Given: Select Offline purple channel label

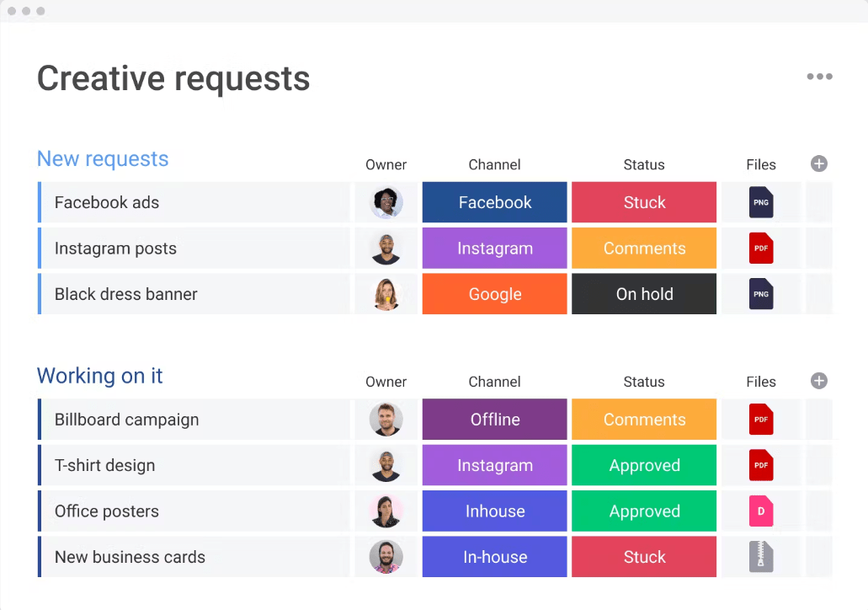Looking at the screenshot, I should (x=494, y=420).
